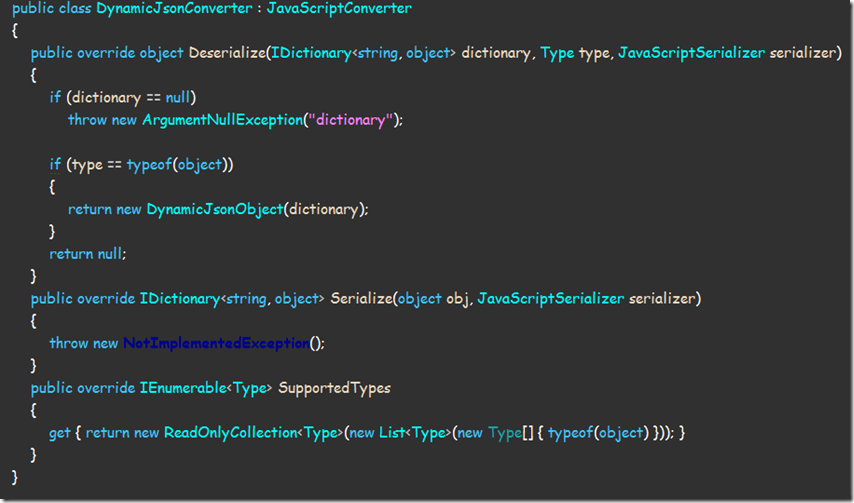The height and width of the screenshot is (503, 854).
Task: Click the JavaScriptConverter base class name
Action: (339, 9)
